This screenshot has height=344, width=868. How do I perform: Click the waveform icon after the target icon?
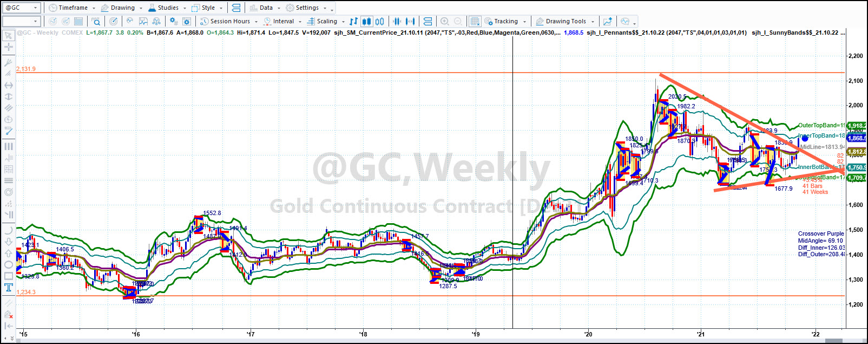tap(130, 22)
